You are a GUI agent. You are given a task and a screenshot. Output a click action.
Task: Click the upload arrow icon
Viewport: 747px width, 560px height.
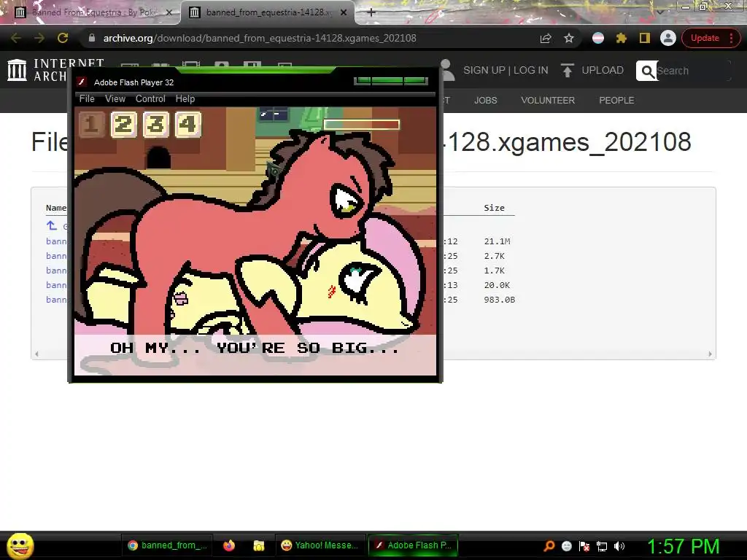point(567,70)
